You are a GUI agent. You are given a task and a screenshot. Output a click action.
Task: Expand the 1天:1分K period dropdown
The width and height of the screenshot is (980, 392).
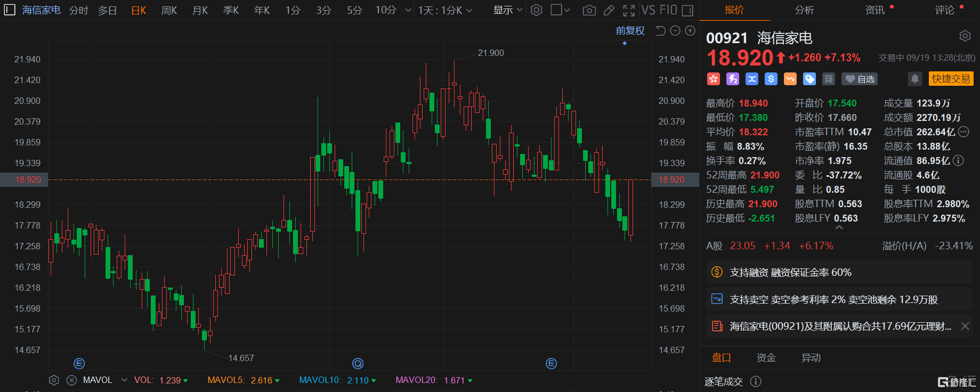pos(445,10)
